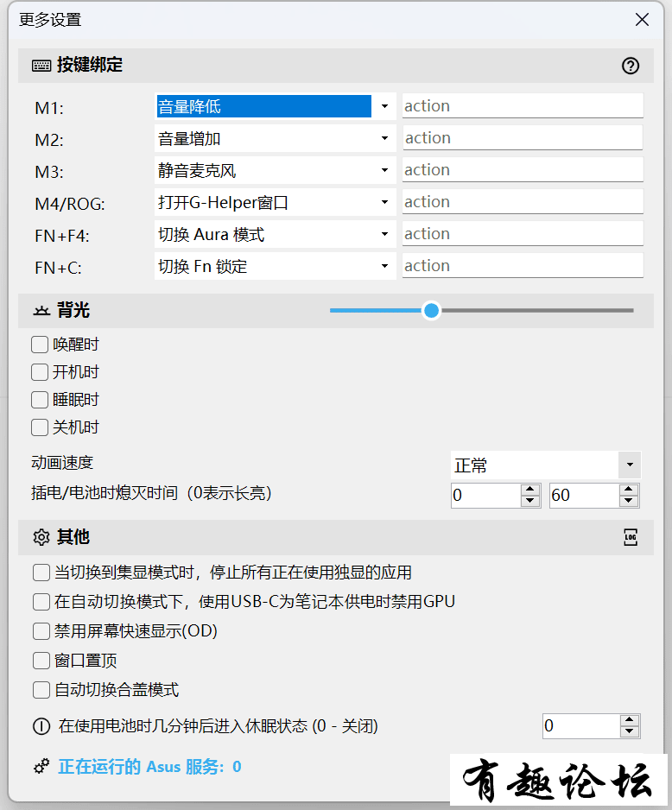This screenshot has height=810, width=672.
Task: Click the M3 action text field
Action: pyautogui.click(x=523, y=170)
